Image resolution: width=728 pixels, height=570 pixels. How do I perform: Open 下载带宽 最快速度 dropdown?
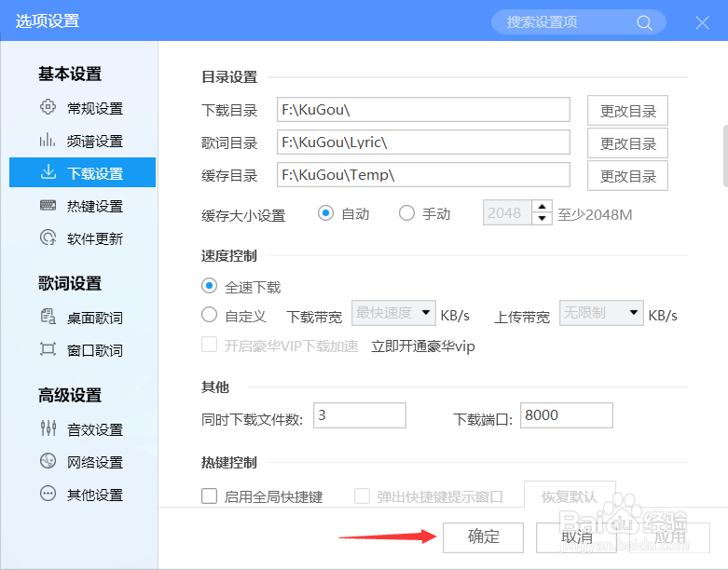point(393,313)
